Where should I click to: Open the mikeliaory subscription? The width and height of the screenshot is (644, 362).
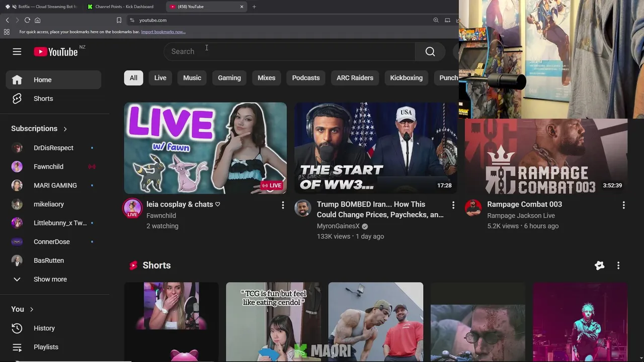(x=53, y=204)
